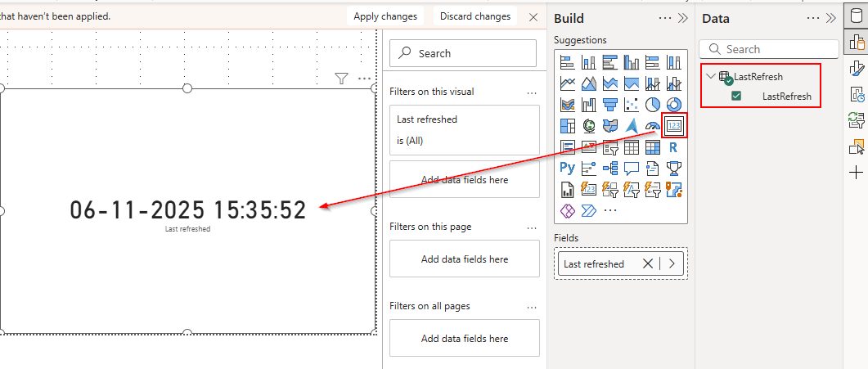Image resolution: width=868 pixels, height=369 pixels.
Task: Click the filter icon above the card visual
Action: 342,78
